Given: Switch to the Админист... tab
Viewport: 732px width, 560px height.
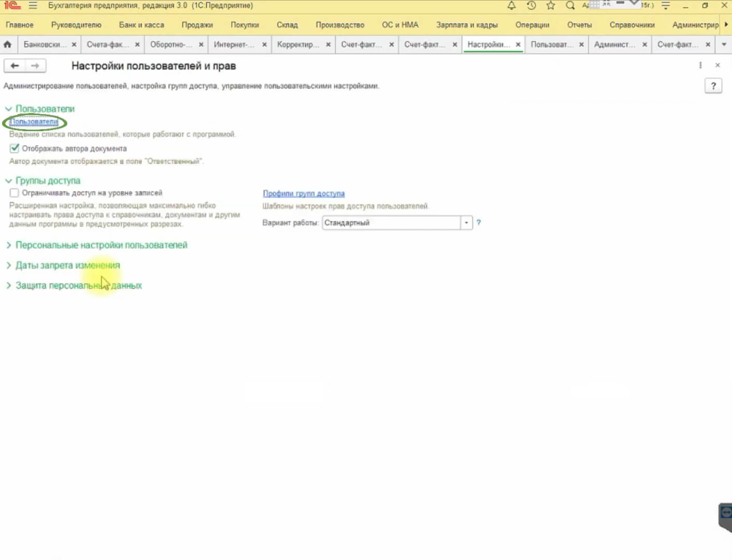Looking at the screenshot, I should (615, 45).
